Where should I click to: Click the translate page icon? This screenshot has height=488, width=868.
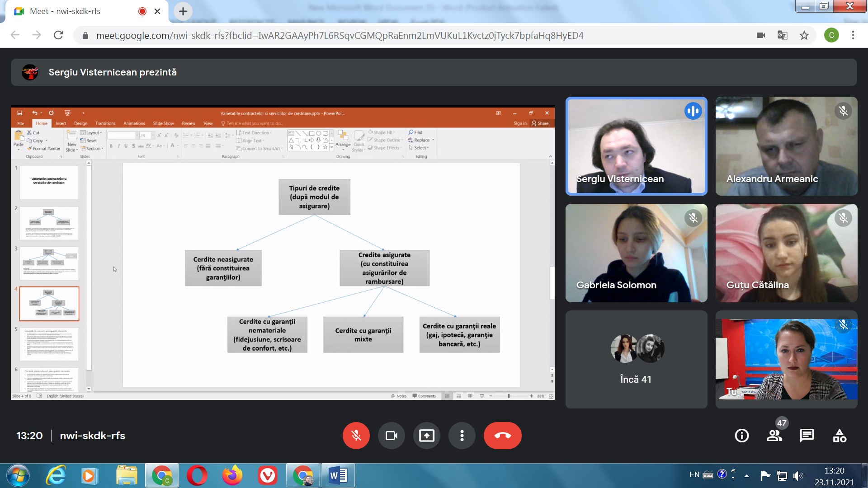click(x=783, y=35)
